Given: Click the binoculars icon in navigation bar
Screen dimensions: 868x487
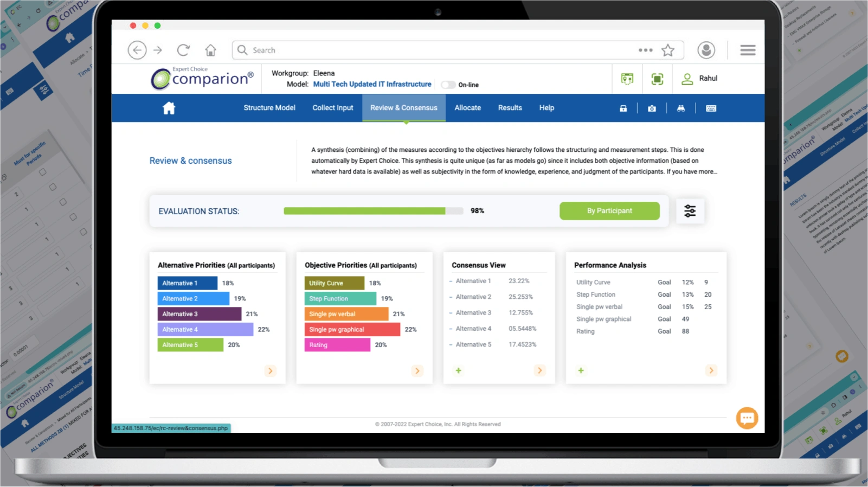Looking at the screenshot, I should coord(681,108).
